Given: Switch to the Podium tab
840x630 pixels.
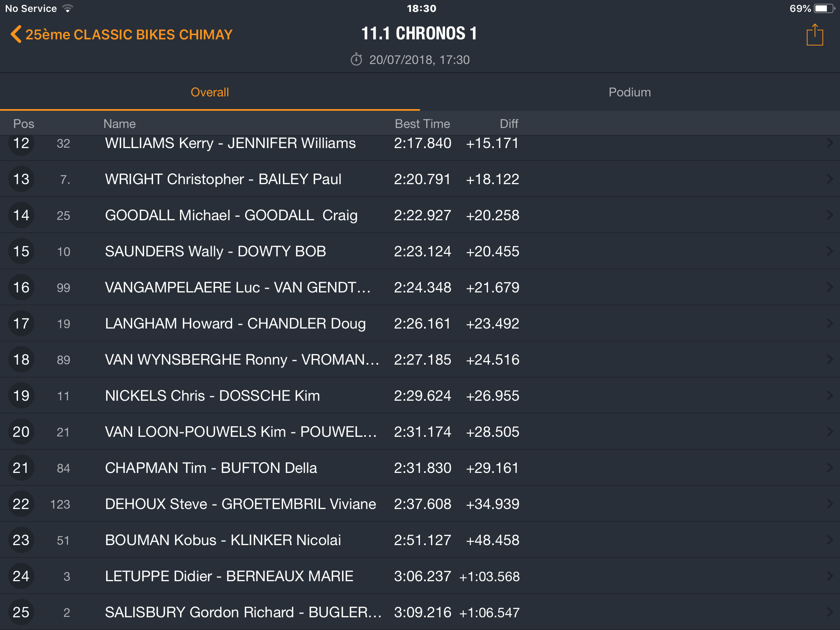Looking at the screenshot, I should [630, 92].
